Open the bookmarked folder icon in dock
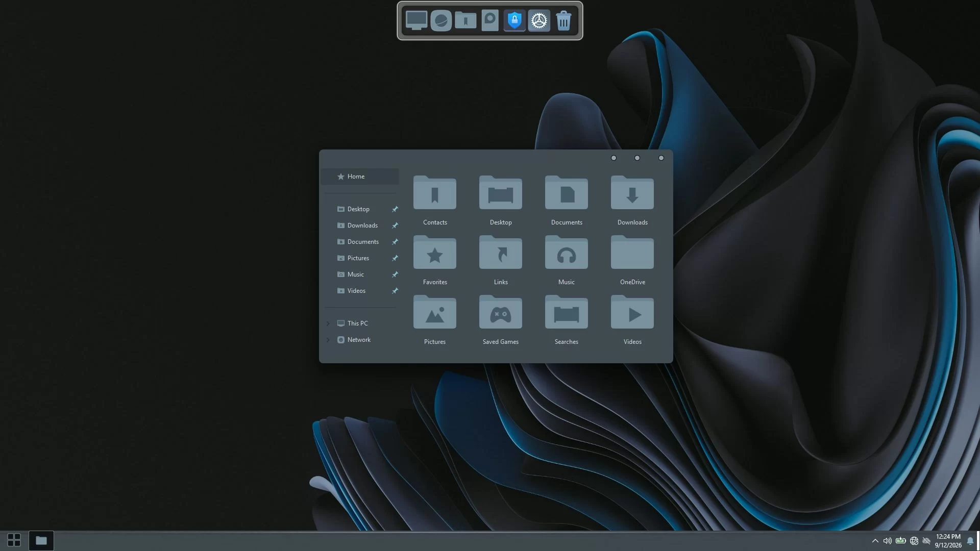Image resolution: width=980 pixels, height=551 pixels. coord(465,20)
